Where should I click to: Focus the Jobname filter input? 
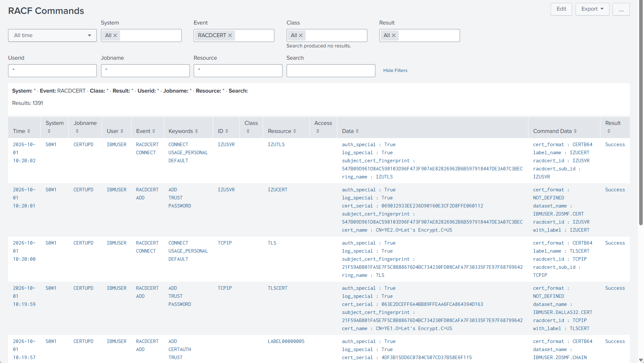145,71
